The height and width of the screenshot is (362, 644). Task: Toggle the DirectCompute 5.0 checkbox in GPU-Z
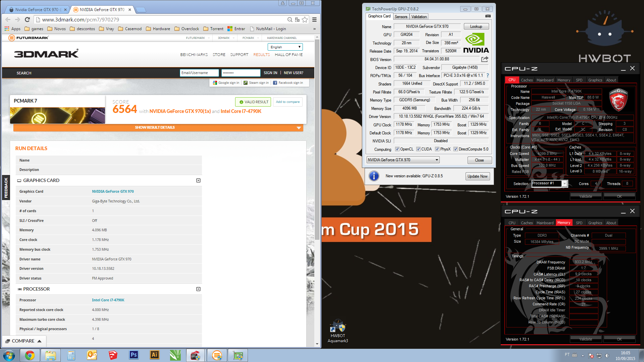click(x=455, y=149)
